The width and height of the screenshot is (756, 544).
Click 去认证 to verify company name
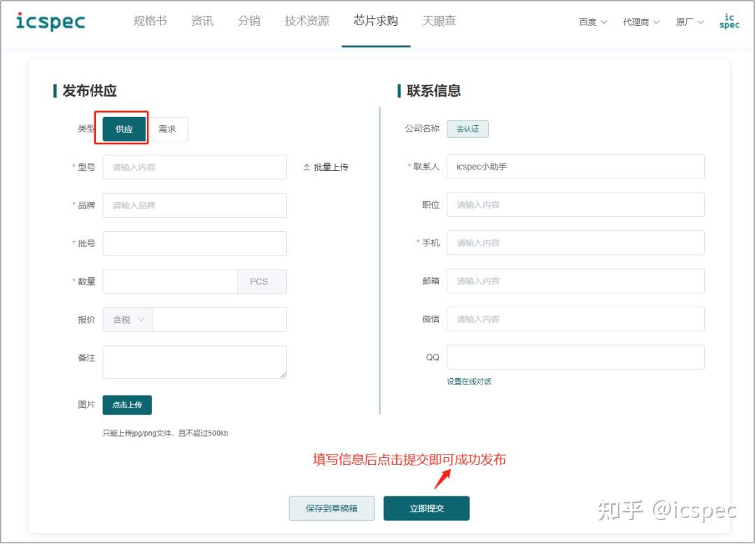(x=467, y=129)
